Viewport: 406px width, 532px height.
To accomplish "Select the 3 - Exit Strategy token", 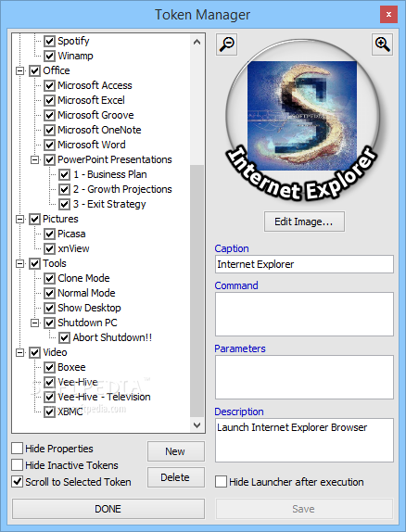I will pos(109,204).
